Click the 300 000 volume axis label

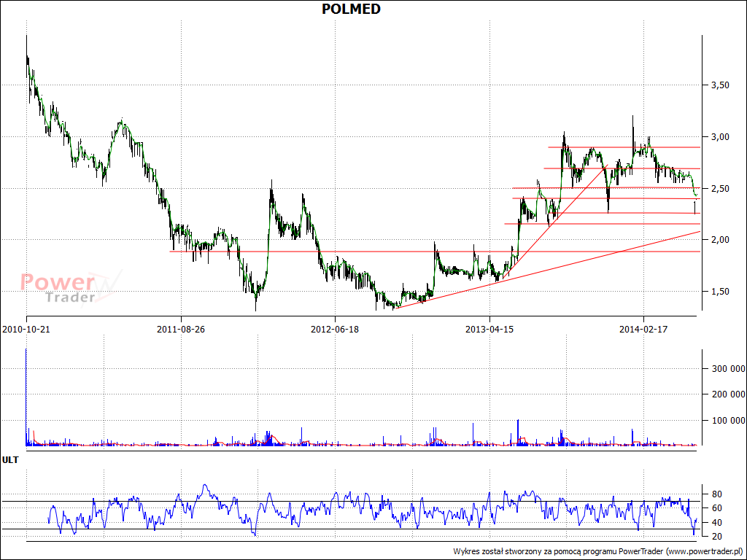tap(728, 368)
